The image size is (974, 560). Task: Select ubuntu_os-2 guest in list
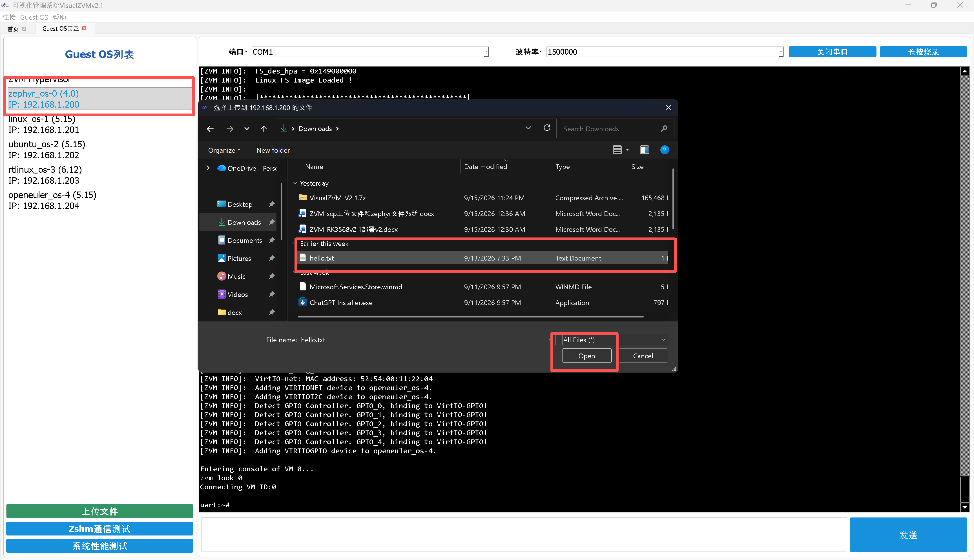(99, 150)
